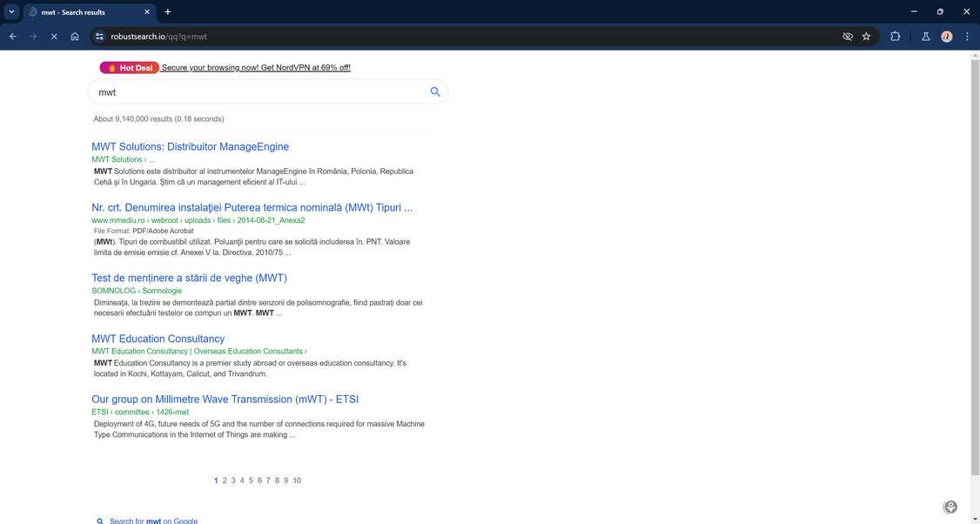Follow the Test de menținere a stării link
Image resolution: width=980 pixels, height=524 pixels.
[189, 278]
